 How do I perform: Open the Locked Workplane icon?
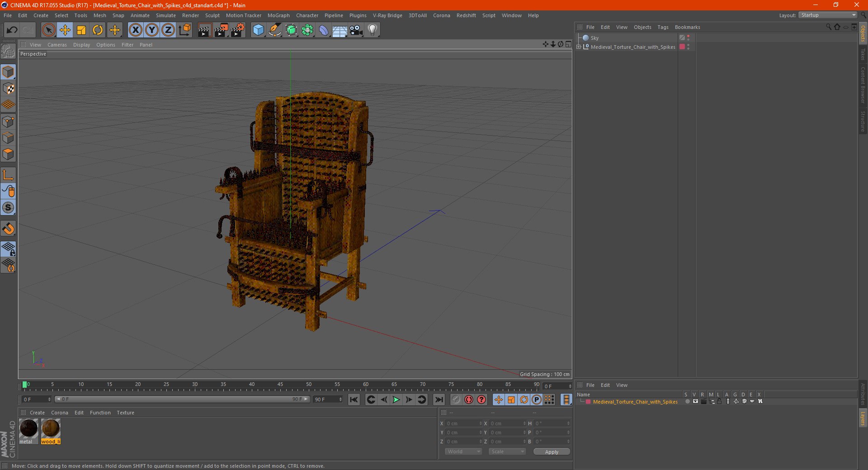[8, 249]
